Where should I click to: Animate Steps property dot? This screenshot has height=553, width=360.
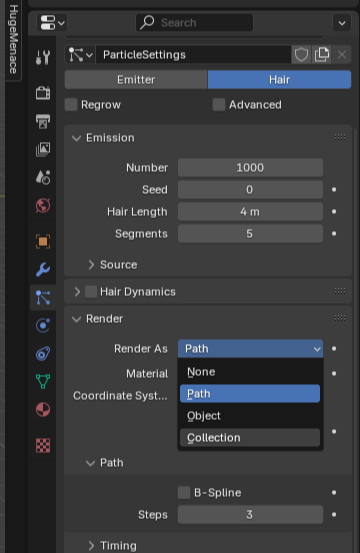(x=334, y=515)
